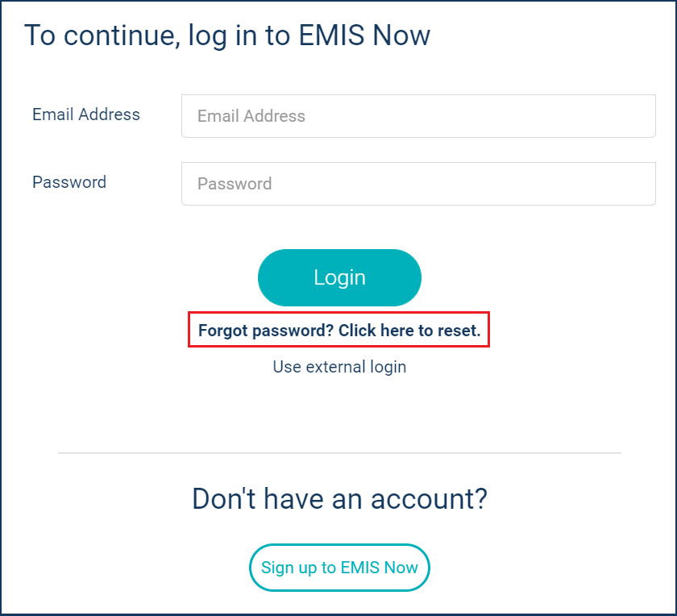
Task: Click the 'Email Address' label
Action: (85, 114)
